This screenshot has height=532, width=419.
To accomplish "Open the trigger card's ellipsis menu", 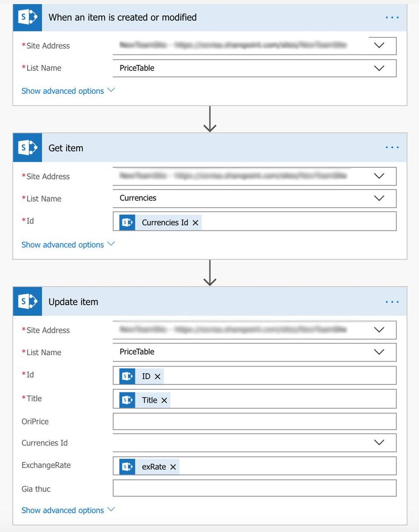I will pos(392,17).
